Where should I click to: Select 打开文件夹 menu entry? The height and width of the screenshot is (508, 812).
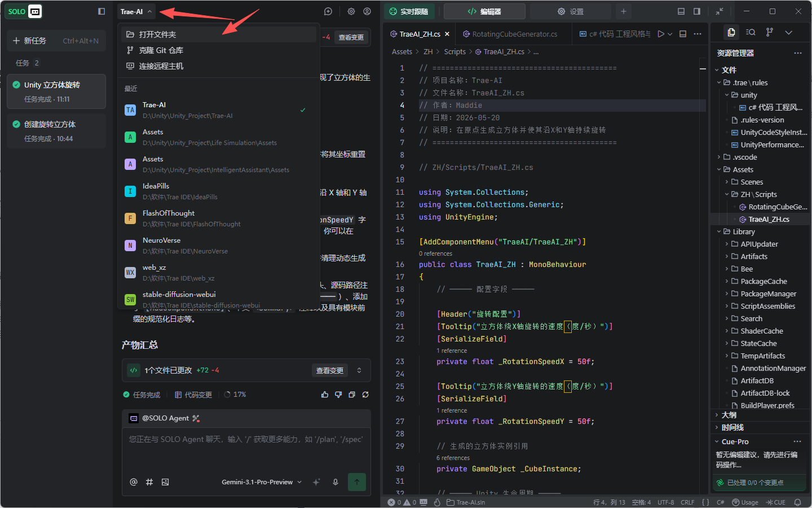pos(219,34)
